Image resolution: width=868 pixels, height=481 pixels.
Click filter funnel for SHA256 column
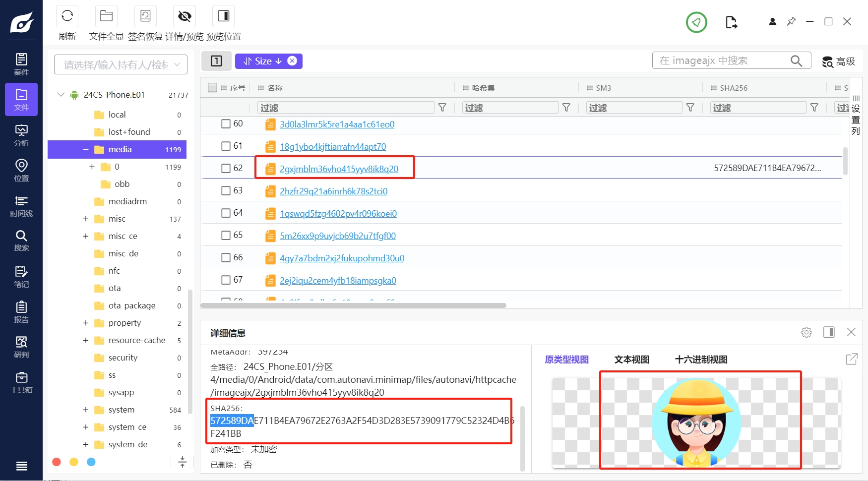click(814, 108)
